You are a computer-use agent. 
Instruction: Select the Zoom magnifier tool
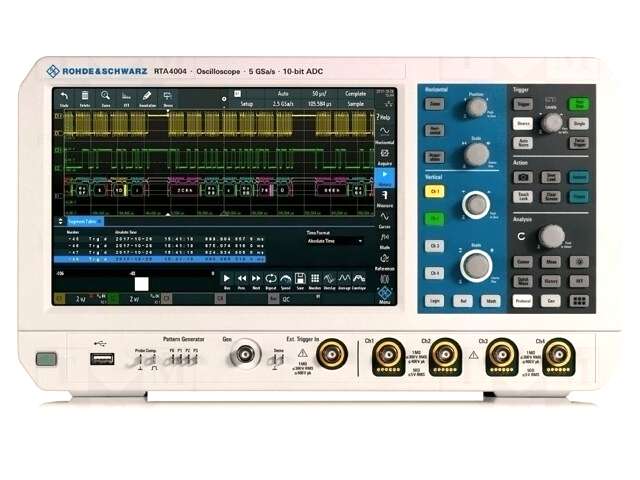click(x=105, y=96)
